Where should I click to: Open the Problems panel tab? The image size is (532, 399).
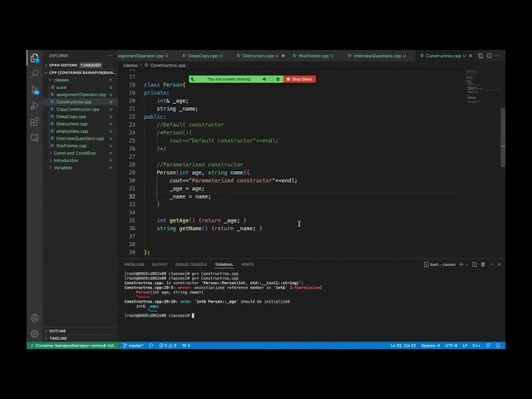point(134,264)
